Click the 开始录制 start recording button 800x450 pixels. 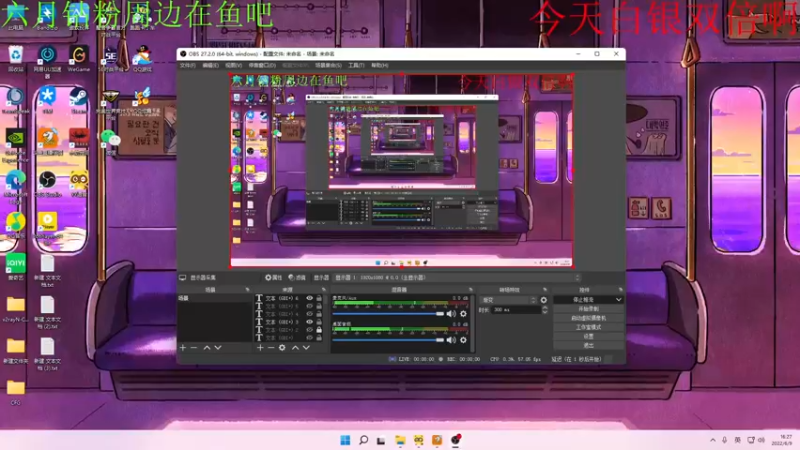tap(588, 309)
